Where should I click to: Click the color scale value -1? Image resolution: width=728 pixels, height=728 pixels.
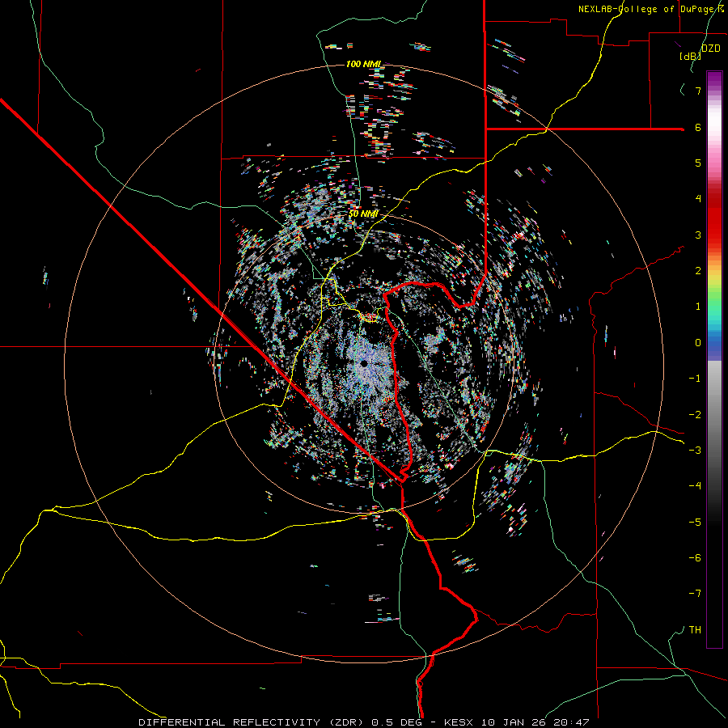(x=695, y=379)
